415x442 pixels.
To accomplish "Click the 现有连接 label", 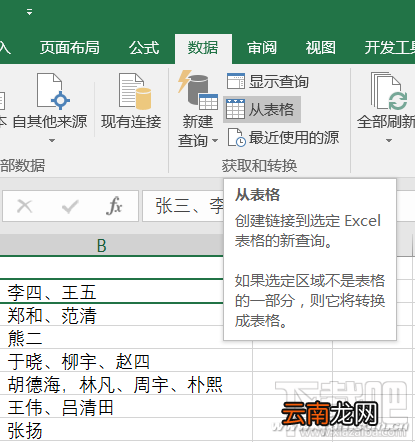I will [x=131, y=122].
